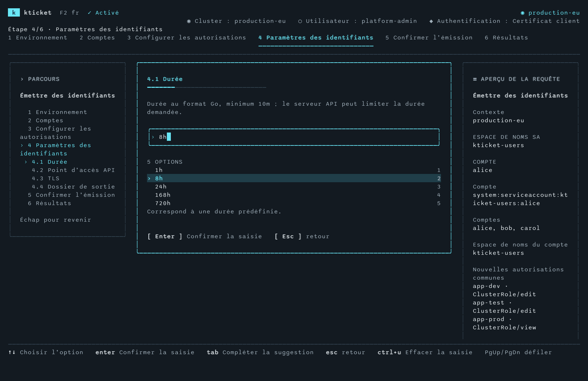This screenshot has height=381, width=588.
Task: Select the 4 Paramètres des identifiants tab
Action: (316, 38)
